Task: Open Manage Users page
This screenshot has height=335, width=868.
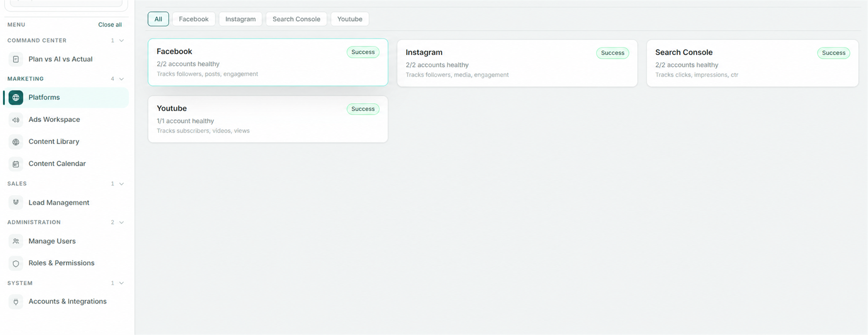Action: [x=52, y=241]
